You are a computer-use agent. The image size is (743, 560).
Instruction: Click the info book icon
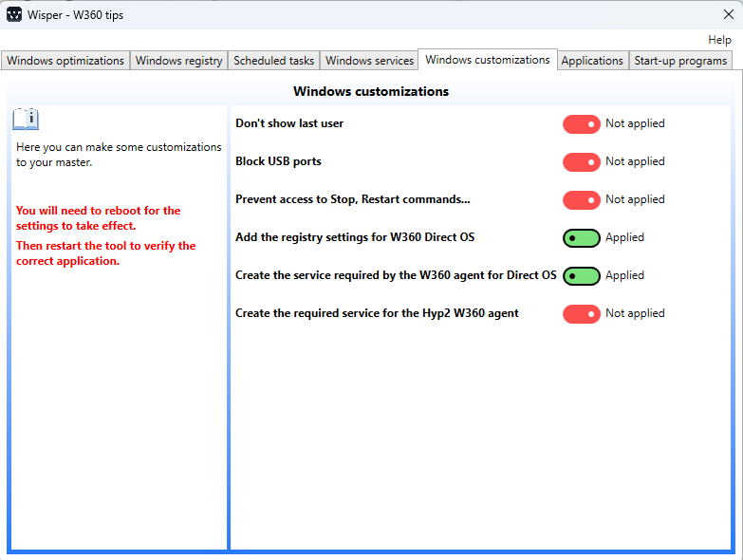[x=26, y=120]
